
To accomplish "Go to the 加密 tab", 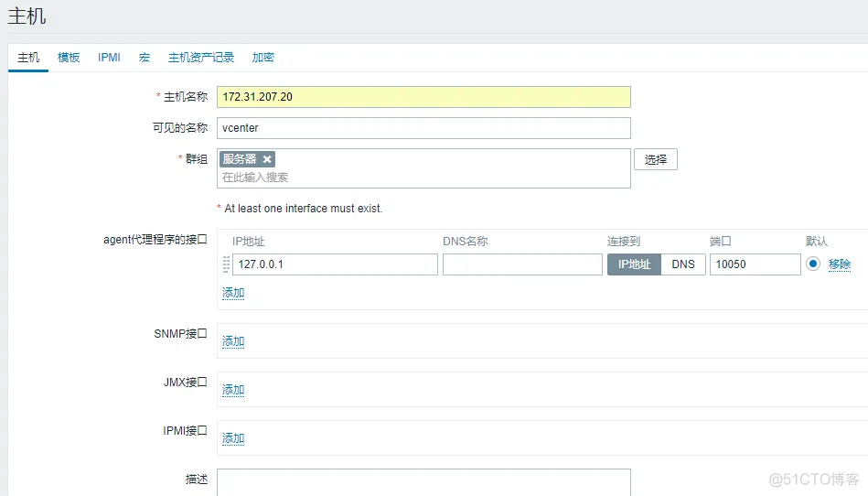I will [263, 58].
